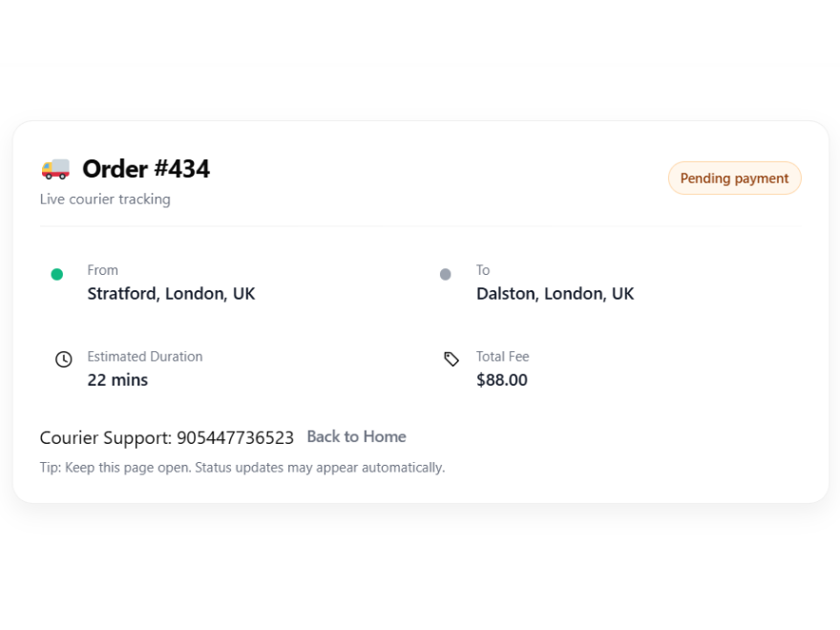Click the clock icon beside Estimated Duration
Viewport: 840px width, 630px height.
point(63,359)
